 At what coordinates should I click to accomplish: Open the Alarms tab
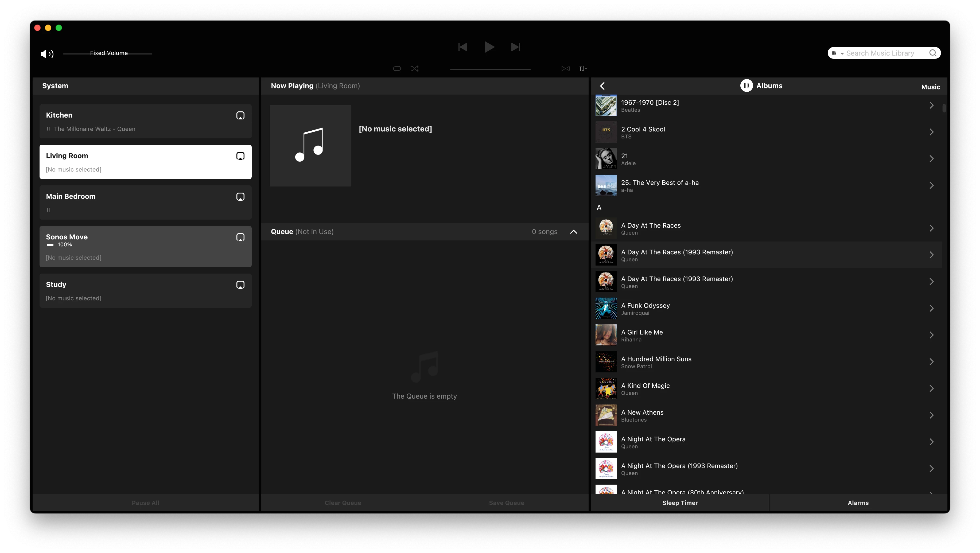(x=858, y=503)
